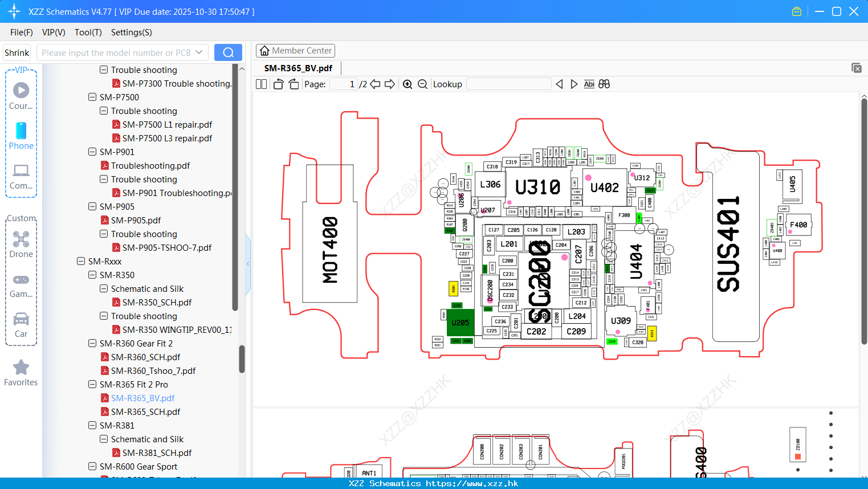The image size is (868, 489).
Task: Open the model number dropdown arrow
Action: [x=199, y=52]
